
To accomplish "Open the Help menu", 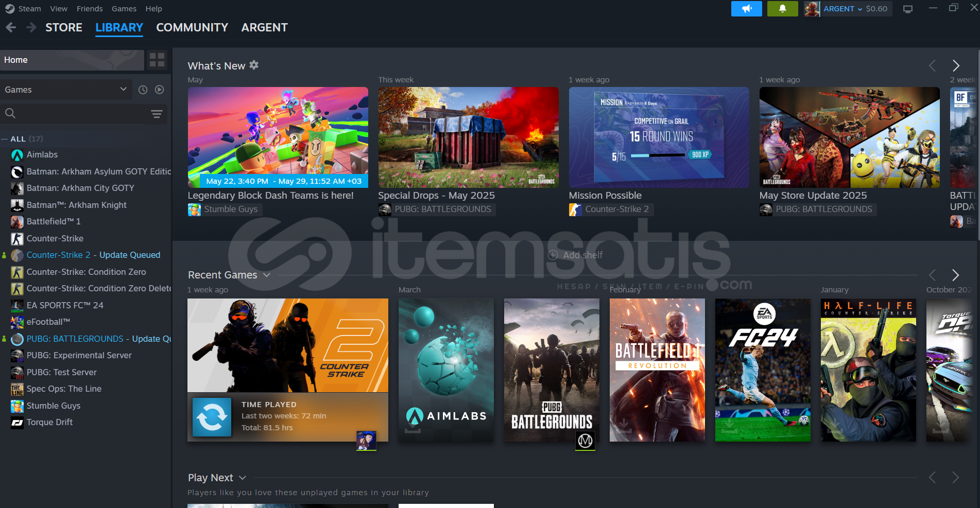I will click(x=153, y=9).
